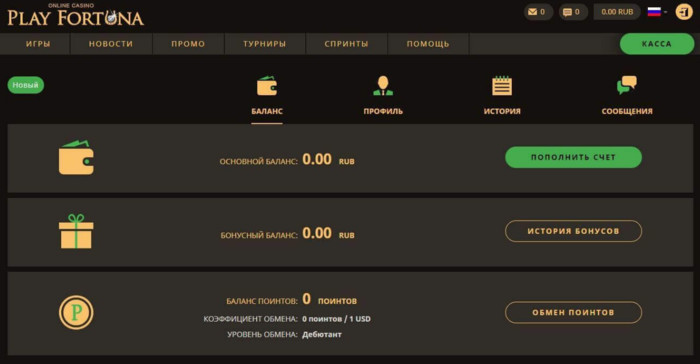
Task: Select the ПРОФИЛЬ person icon
Action: click(x=383, y=86)
